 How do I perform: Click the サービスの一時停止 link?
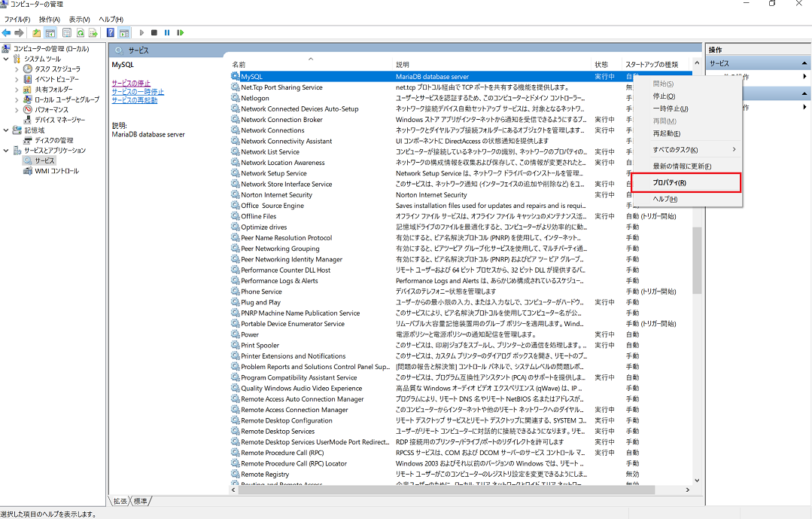(x=138, y=92)
